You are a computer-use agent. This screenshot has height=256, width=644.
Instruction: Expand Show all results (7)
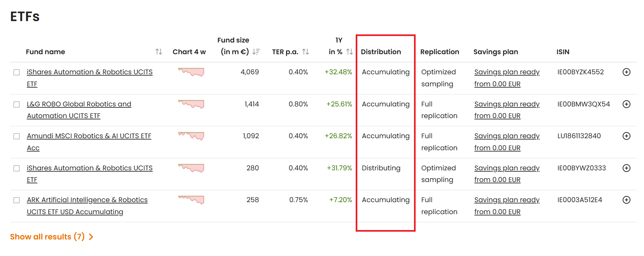52,237
